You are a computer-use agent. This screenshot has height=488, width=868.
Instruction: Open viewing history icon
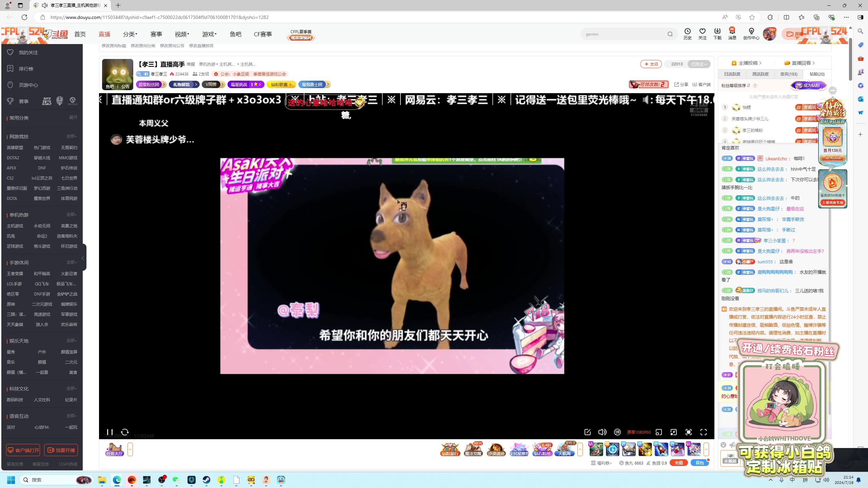pos(688,34)
